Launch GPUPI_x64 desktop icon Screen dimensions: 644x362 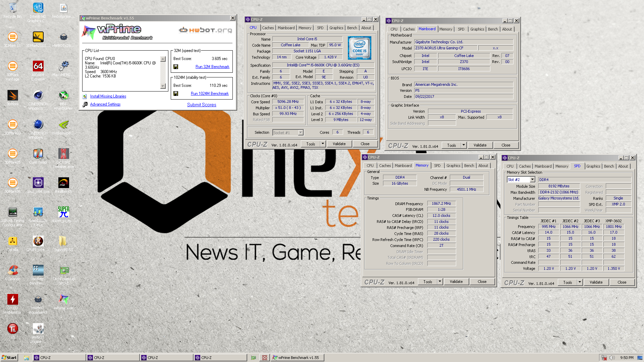pos(38,244)
